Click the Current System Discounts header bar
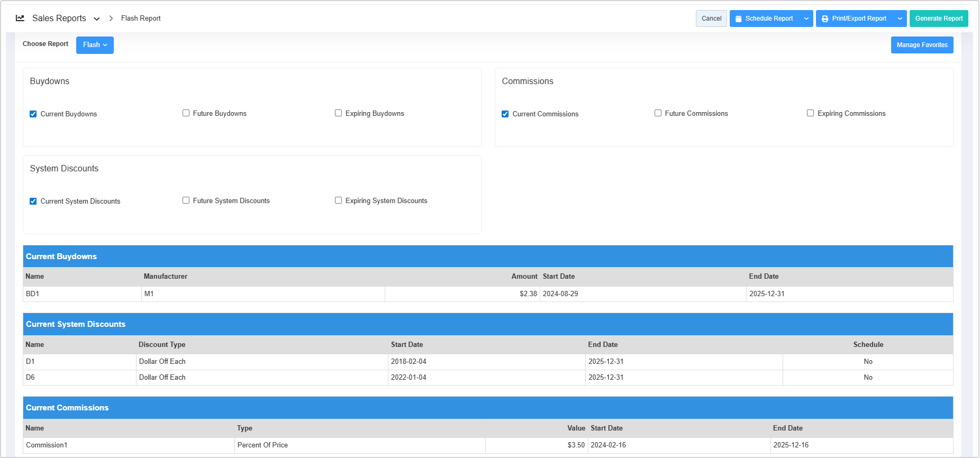Screen dimensions: 980x458 pyautogui.click(x=488, y=324)
